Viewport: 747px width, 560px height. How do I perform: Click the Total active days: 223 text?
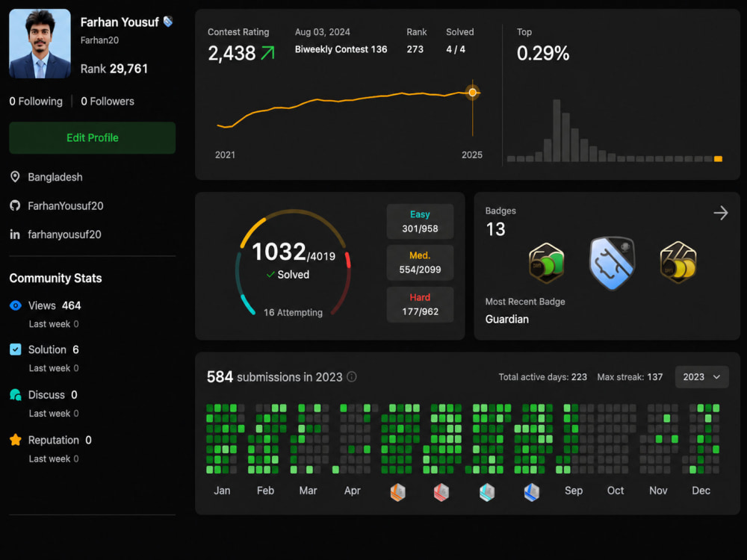click(542, 376)
